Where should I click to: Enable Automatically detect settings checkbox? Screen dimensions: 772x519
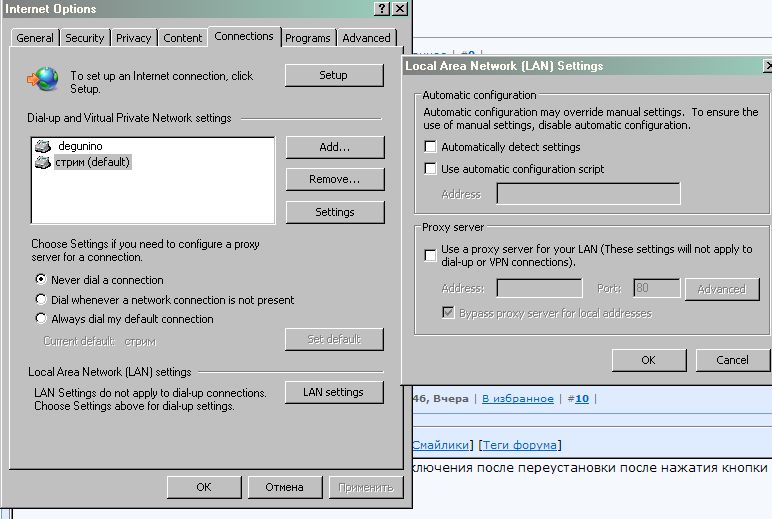coord(431,147)
